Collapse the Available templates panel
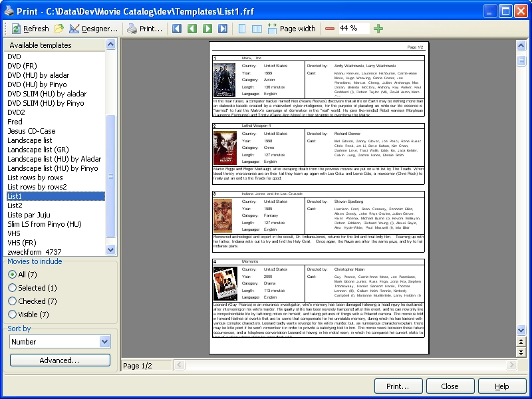This screenshot has width=532, height=399. [110, 45]
